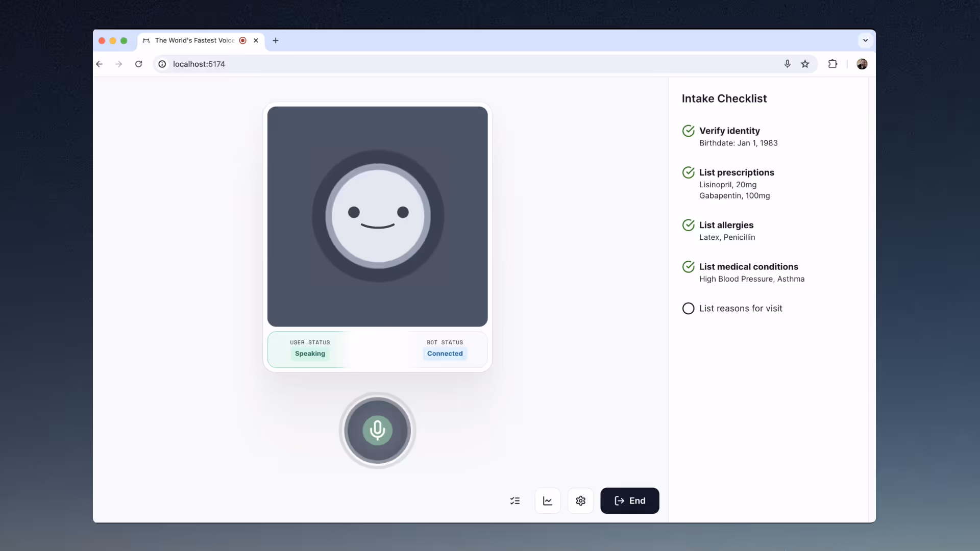This screenshot has width=980, height=551.
Task: Open the tab search chevron
Action: click(865, 40)
